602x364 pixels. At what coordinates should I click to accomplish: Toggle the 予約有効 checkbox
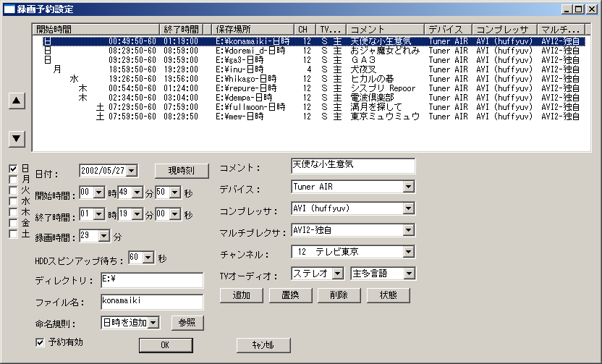click(x=40, y=342)
